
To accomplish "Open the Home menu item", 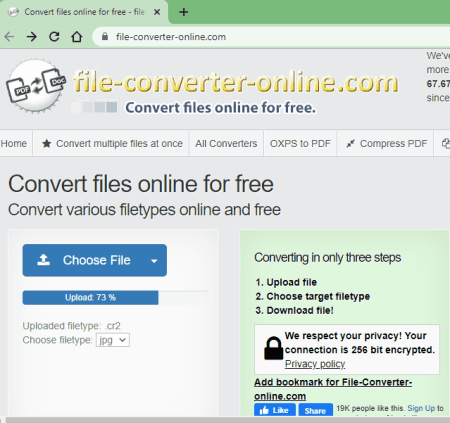I will [x=14, y=144].
